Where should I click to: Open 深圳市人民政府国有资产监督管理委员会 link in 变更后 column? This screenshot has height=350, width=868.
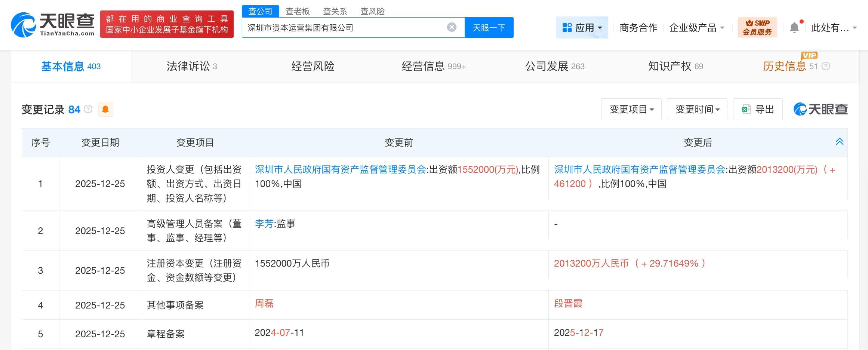coord(640,169)
